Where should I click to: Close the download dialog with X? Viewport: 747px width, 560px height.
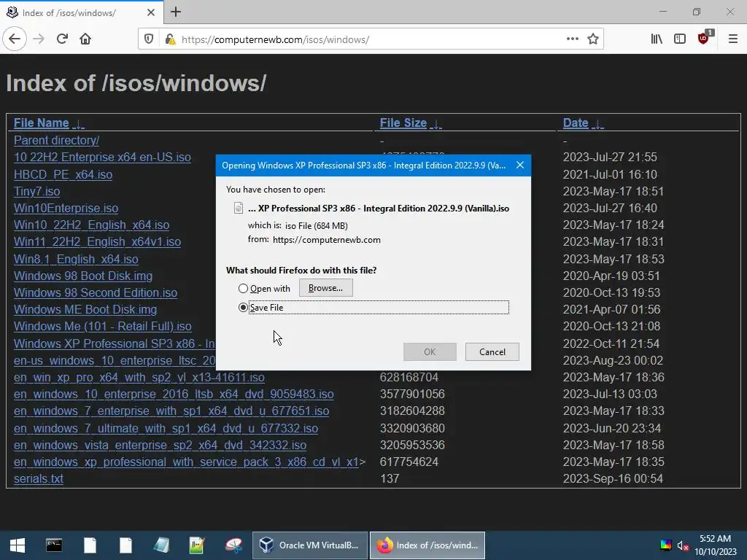click(519, 166)
